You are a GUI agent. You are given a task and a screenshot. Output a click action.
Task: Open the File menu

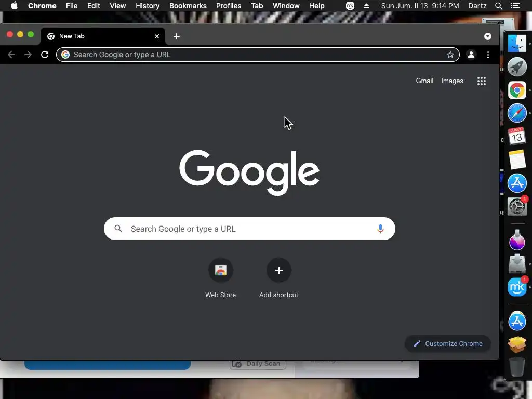click(72, 6)
